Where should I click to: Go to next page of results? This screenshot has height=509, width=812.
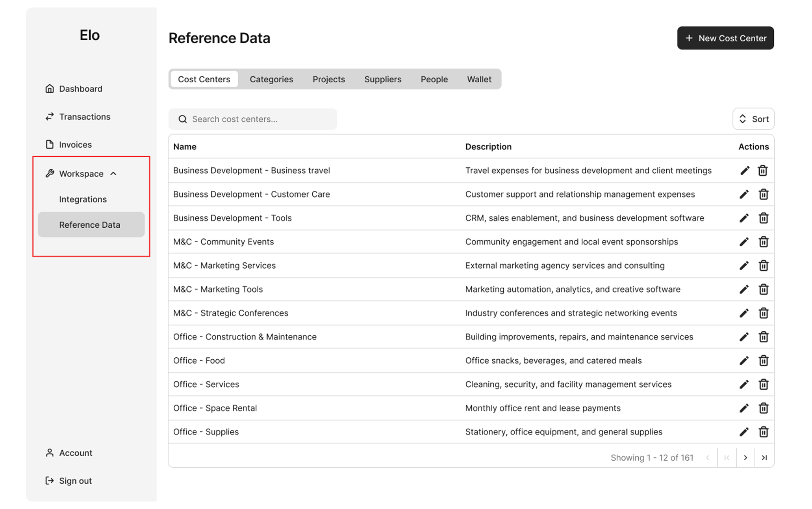click(745, 458)
